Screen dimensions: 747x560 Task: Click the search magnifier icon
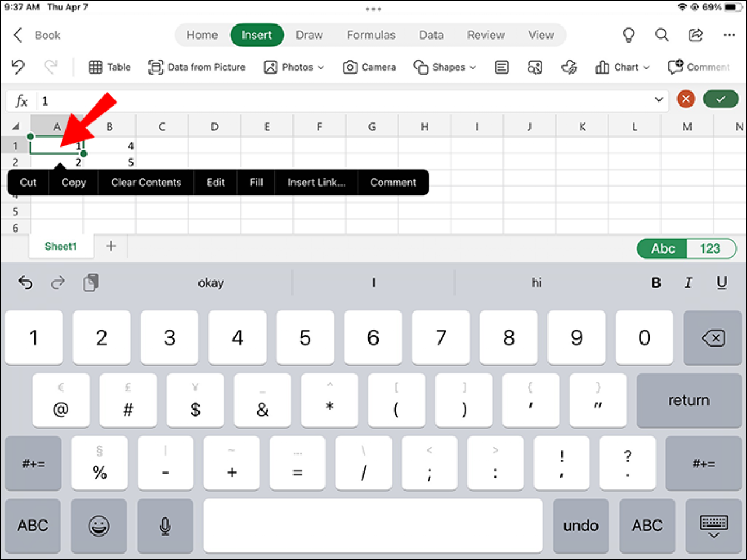tap(662, 35)
